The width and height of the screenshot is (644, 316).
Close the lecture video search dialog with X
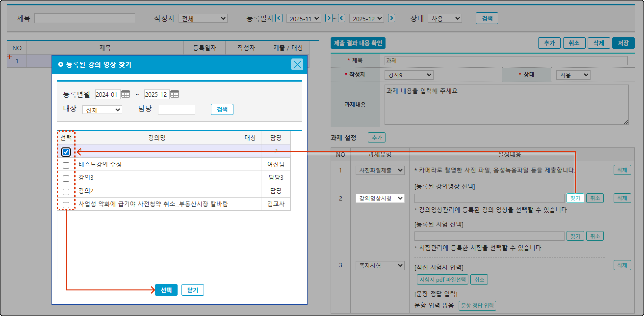[x=297, y=65]
